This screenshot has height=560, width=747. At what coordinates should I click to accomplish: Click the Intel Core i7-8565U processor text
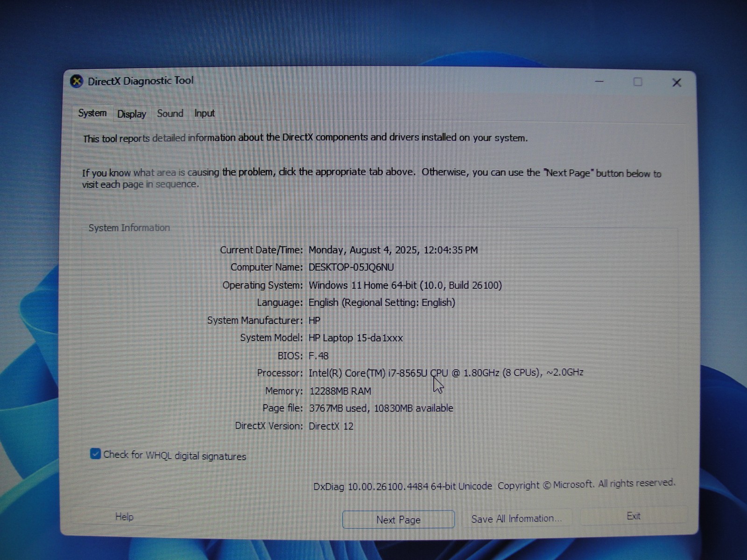pyautogui.click(x=446, y=373)
